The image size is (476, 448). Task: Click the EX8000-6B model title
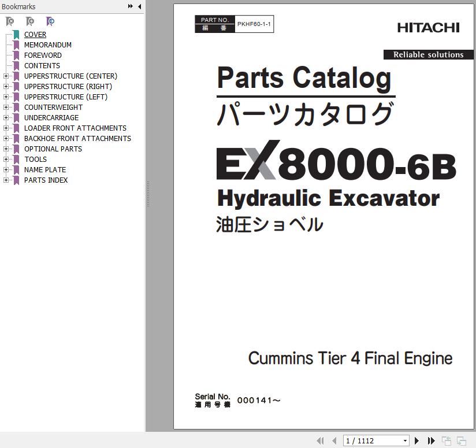pyautogui.click(x=336, y=160)
